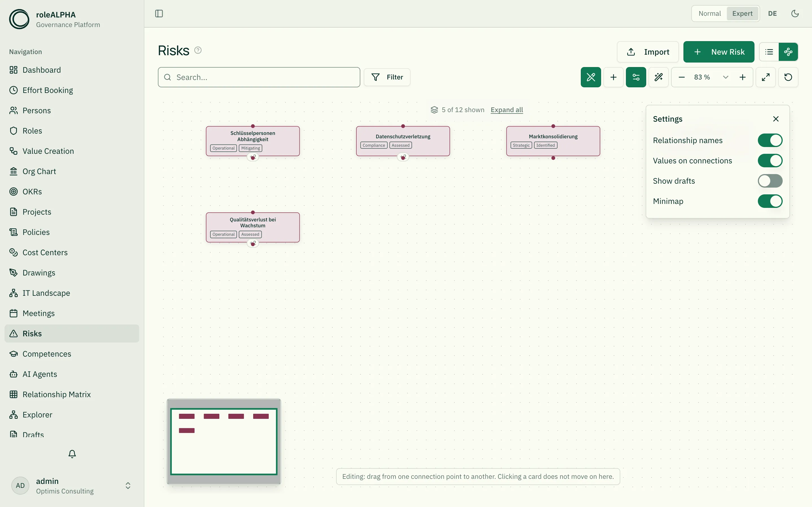Enter fullscreen with expand arrows icon
The height and width of the screenshot is (507, 812).
coord(766,77)
